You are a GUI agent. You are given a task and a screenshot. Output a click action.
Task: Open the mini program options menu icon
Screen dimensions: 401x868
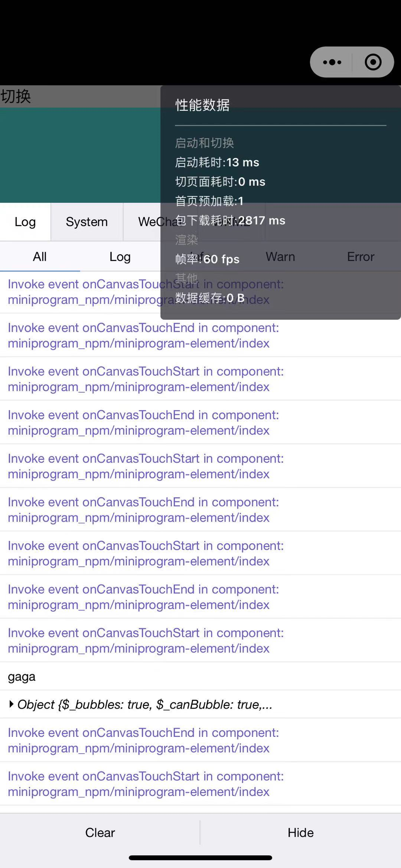(332, 62)
